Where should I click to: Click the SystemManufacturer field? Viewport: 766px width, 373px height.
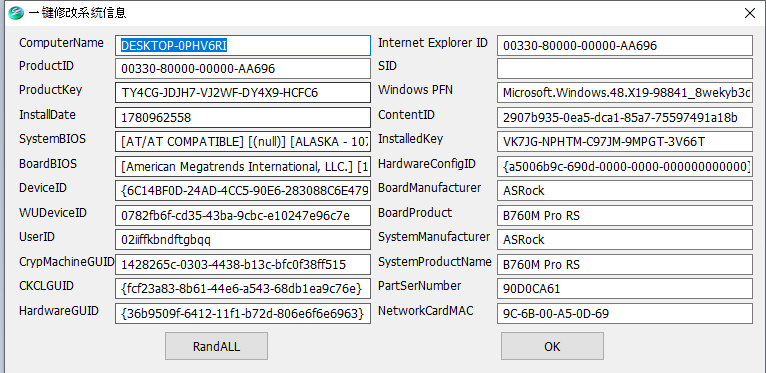[625, 240]
